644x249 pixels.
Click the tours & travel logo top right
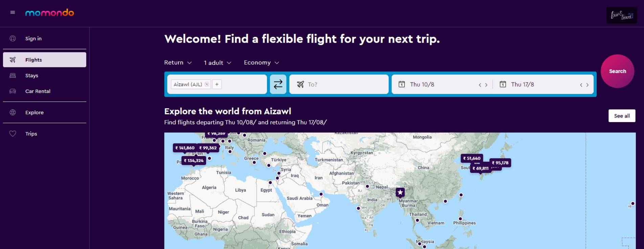click(621, 15)
